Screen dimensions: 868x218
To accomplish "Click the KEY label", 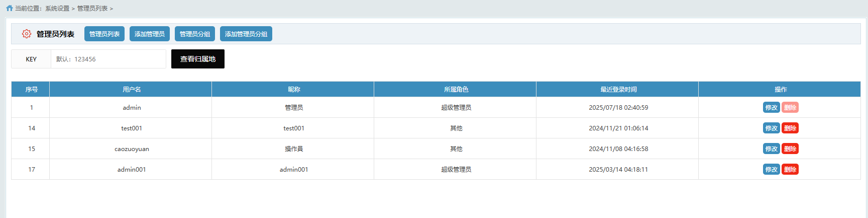I will coord(31,59).
